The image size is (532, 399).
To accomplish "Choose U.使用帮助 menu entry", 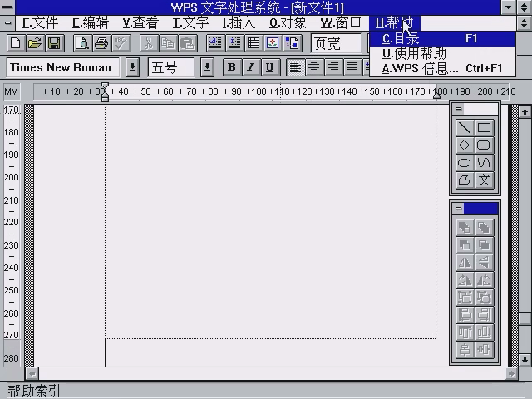I will pyautogui.click(x=442, y=53).
